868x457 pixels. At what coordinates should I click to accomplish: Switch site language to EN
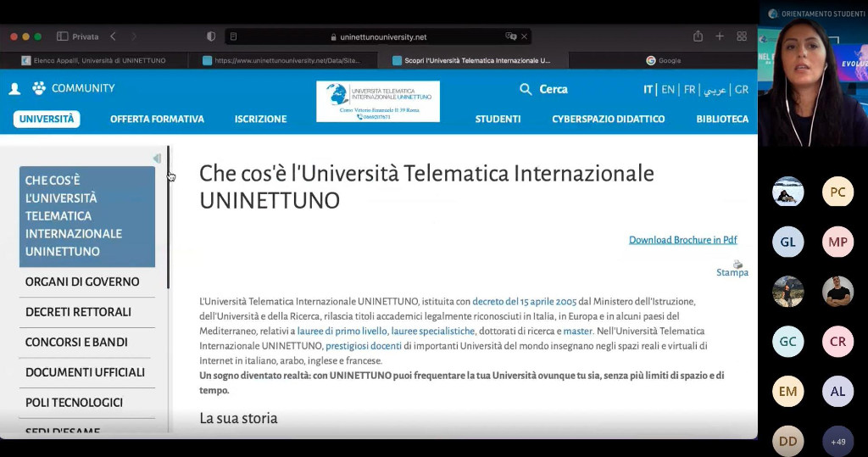click(x=668, y=90)
